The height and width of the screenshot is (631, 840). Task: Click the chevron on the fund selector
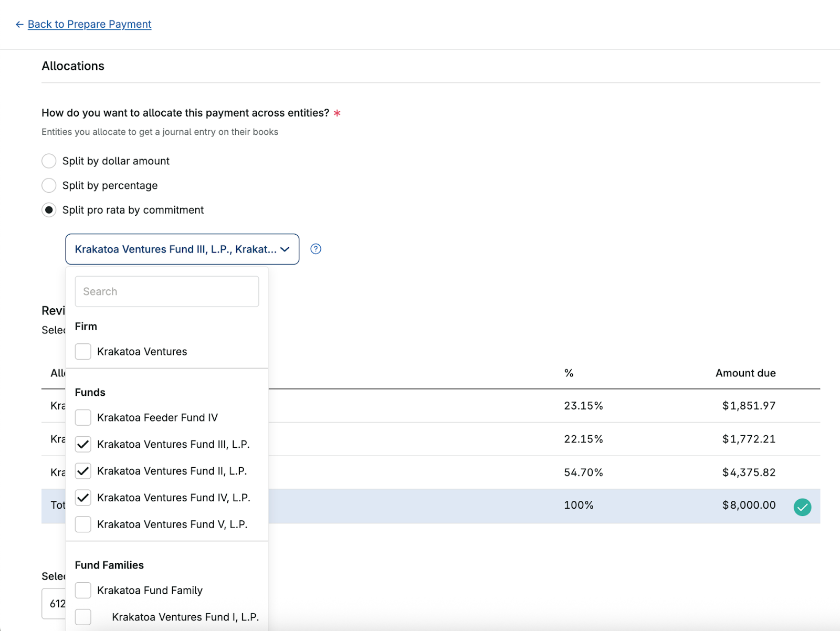(285, 249)
